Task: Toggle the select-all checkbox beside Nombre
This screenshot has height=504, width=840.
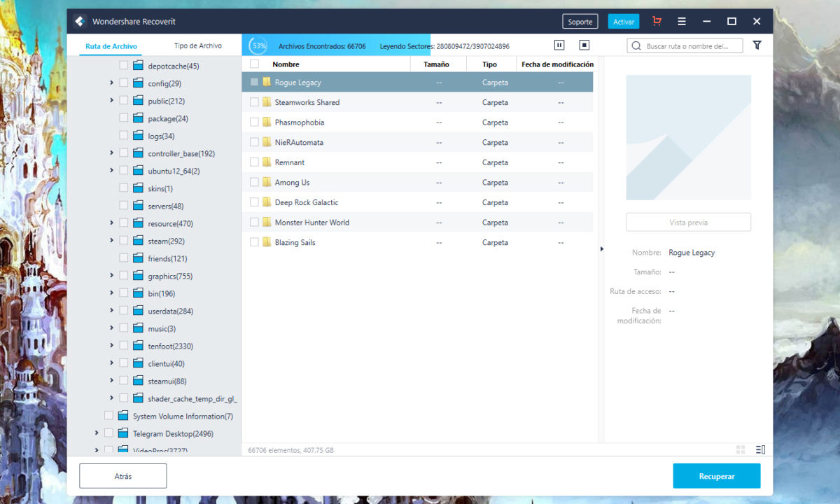Action: click(254, 64)
